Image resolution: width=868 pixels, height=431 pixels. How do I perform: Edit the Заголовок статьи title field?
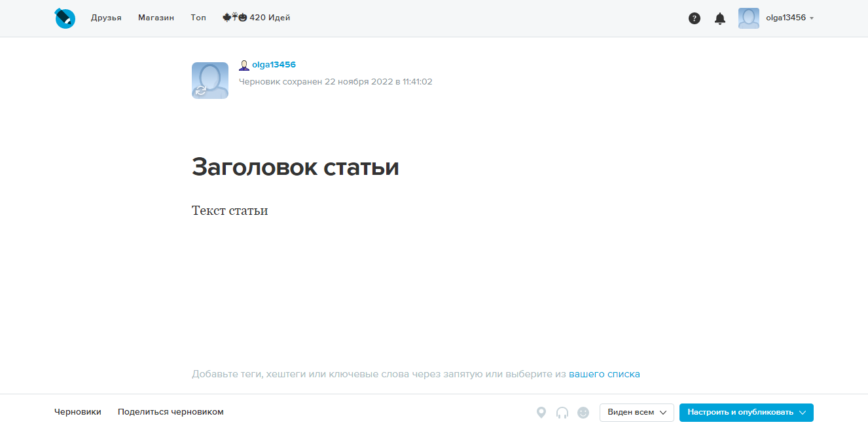(x=295, y=167)
